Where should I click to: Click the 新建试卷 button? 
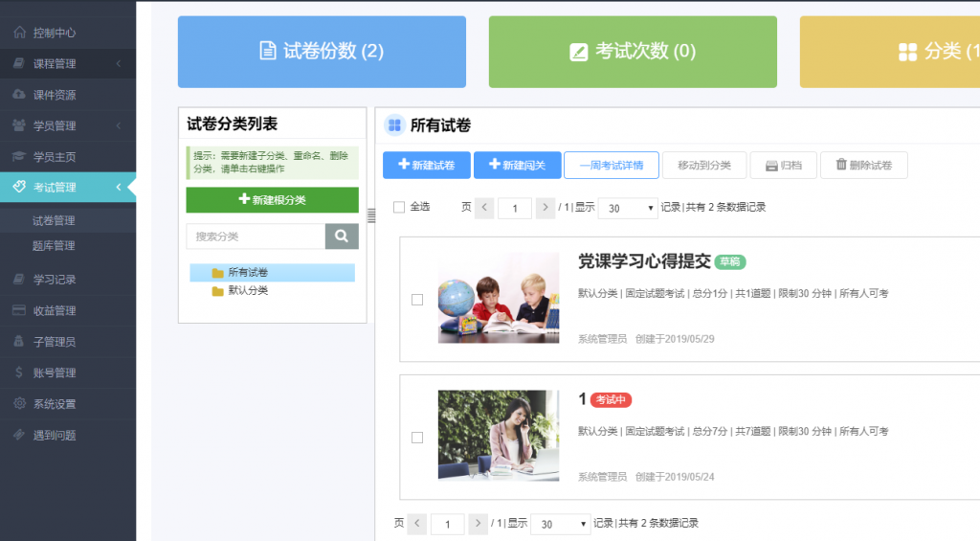[x=427, y=165]
